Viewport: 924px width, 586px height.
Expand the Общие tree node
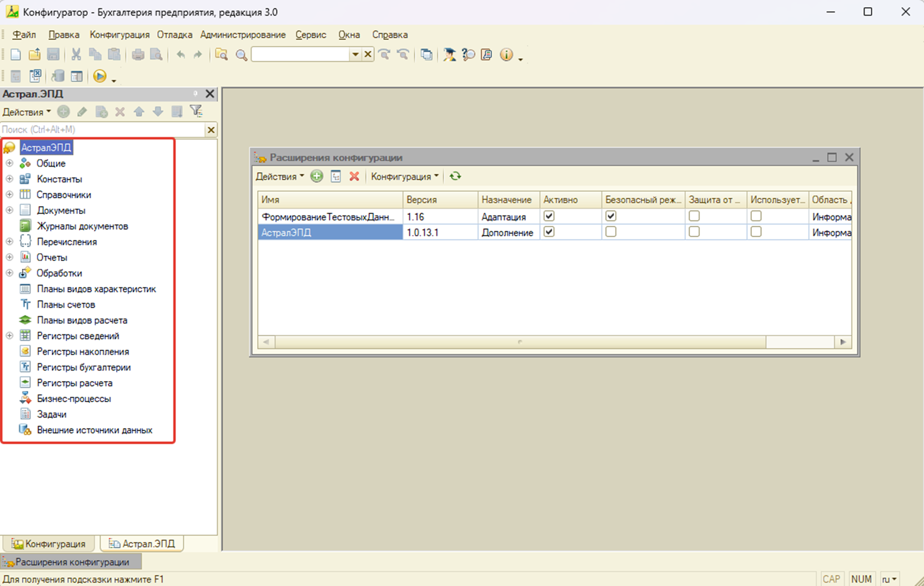9,163
